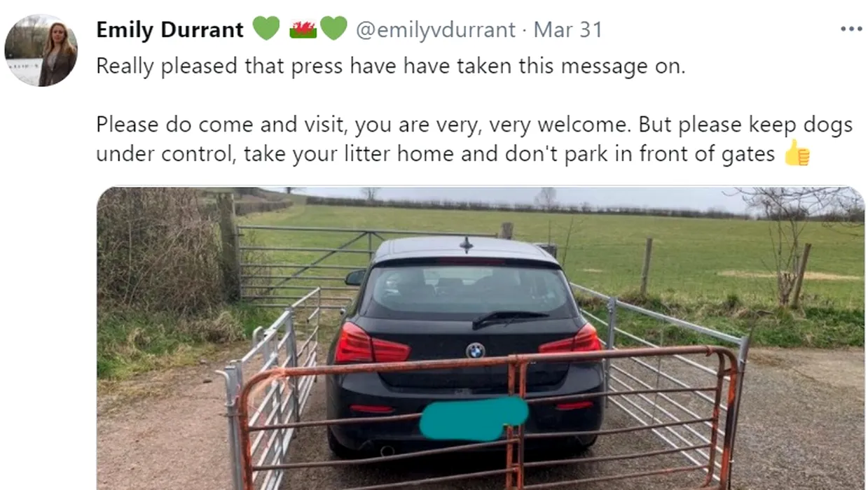Screen dimensions: 868x490
Task: Open the Mar 31 tweet timestamp
Action: 567,30
